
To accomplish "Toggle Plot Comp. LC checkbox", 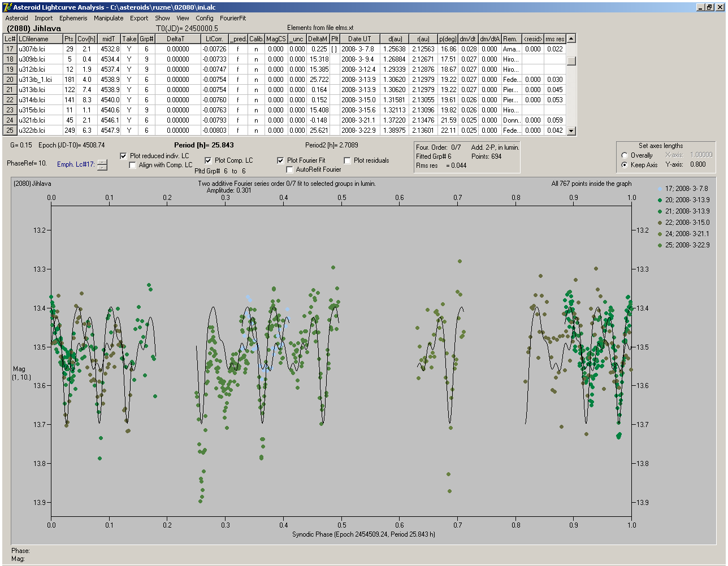I will [208, 160].
